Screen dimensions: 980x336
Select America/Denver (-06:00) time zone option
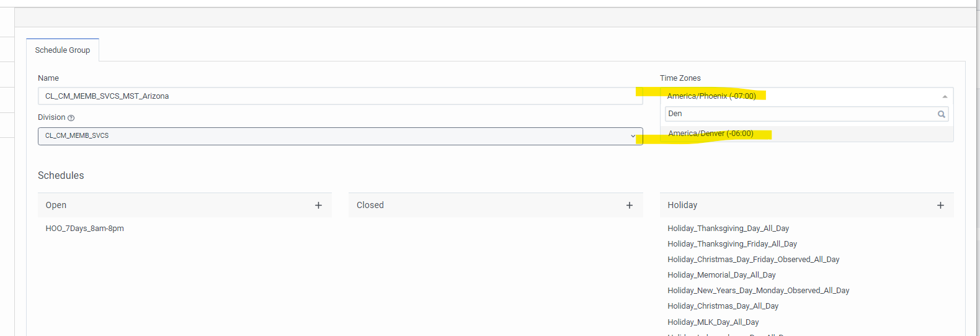point(711,134)
